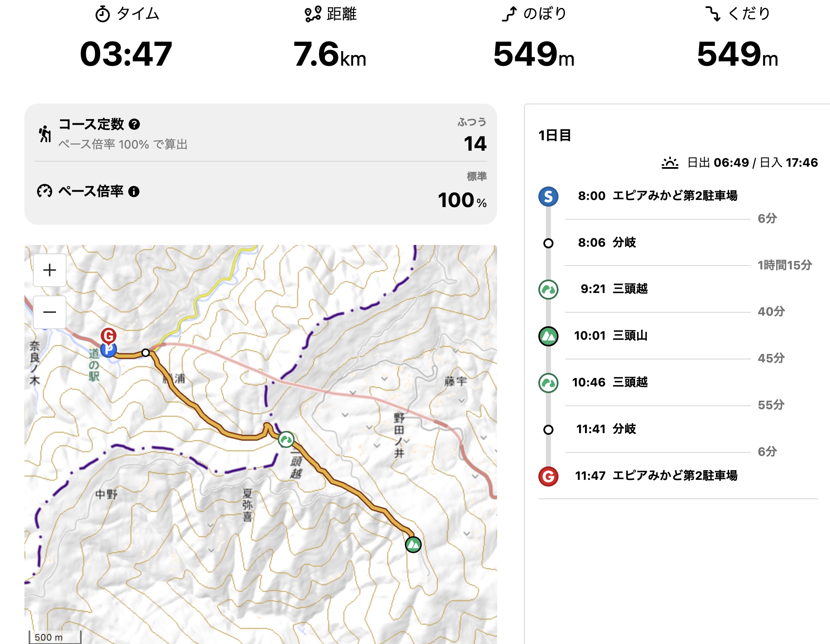Screen dimensions: 830x644
Task: Select the 三頭山 summit marker on map
Action: tap(413, 545)
